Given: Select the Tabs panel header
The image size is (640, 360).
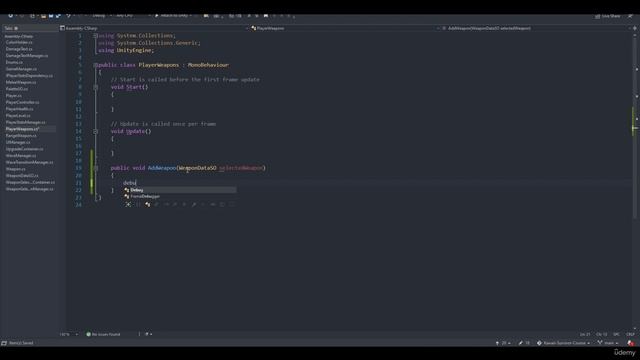Looking at the screenshot, I should 29,28.
